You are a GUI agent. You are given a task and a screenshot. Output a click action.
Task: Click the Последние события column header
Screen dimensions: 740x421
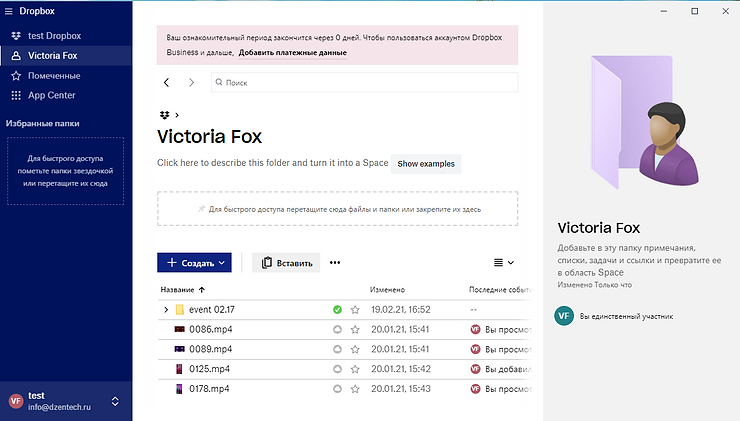coord(500,290)
